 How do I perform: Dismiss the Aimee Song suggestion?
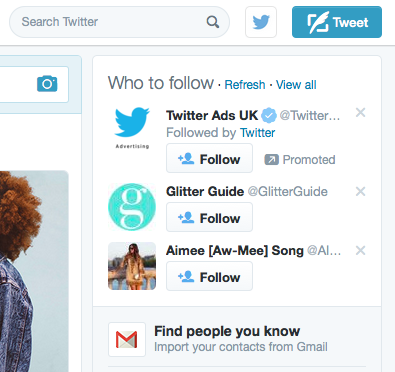pos(360,250)
